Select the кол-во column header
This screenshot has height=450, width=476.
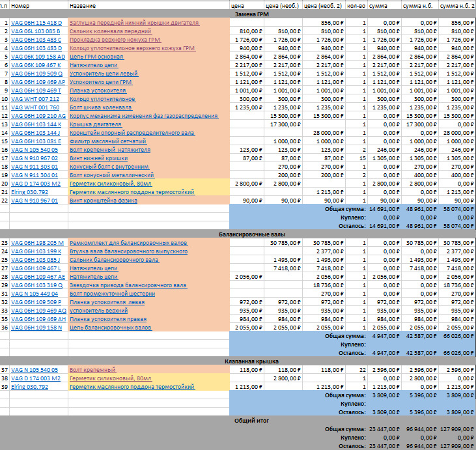(x=356, y=6)
